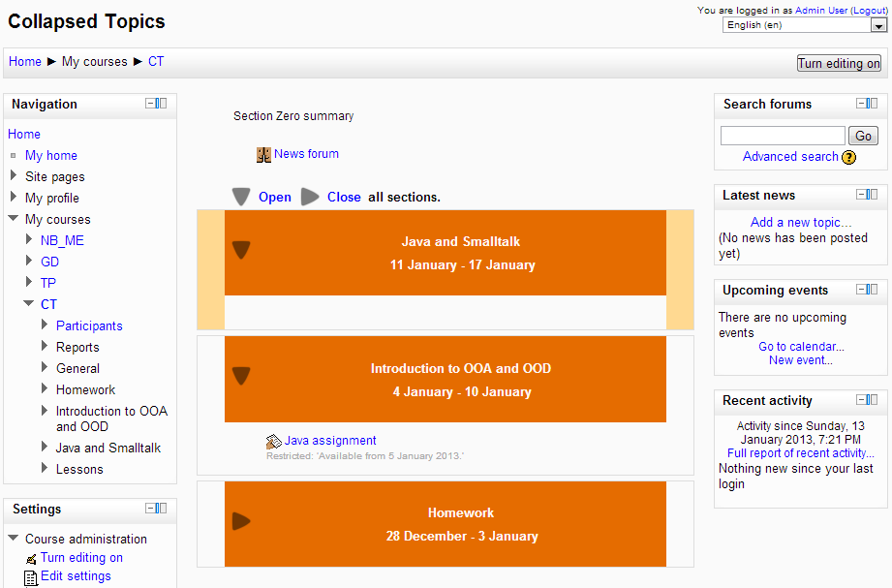This screenshot has height=588, width=892.
Task: Hide the Latest news block
Action: (x=861, y=194)
